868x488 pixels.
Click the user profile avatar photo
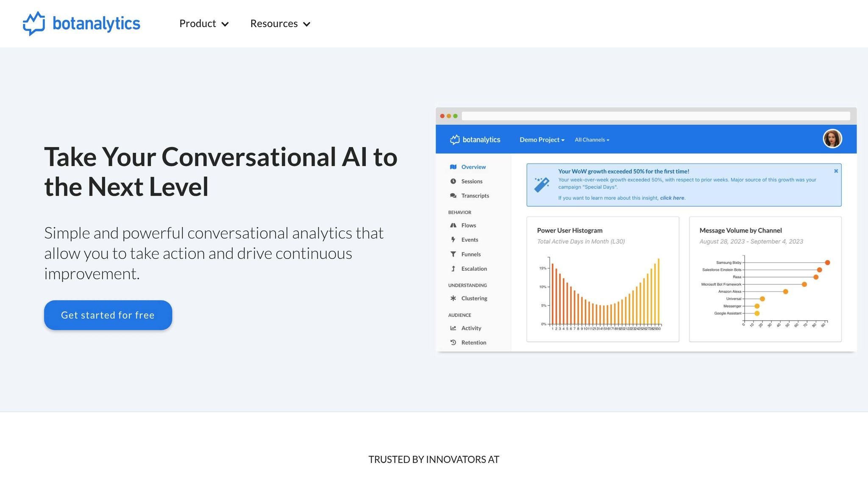pos(832,139)
